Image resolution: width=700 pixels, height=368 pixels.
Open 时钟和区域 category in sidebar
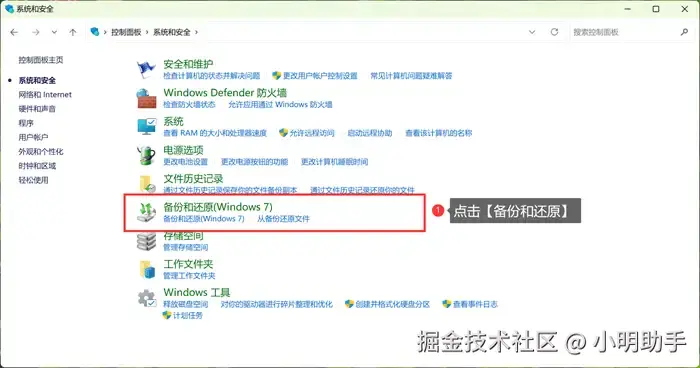pos(37,166)
